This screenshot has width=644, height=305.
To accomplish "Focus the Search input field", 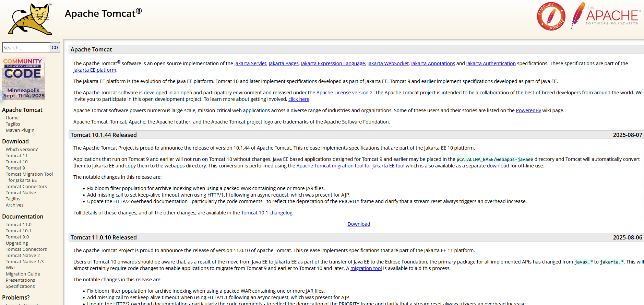I will 26,47.
